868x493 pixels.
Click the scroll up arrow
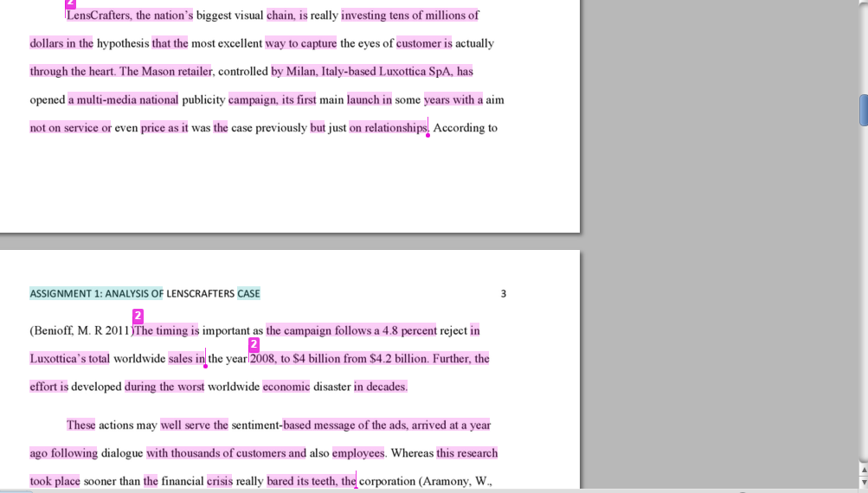[x=863, y=470]
